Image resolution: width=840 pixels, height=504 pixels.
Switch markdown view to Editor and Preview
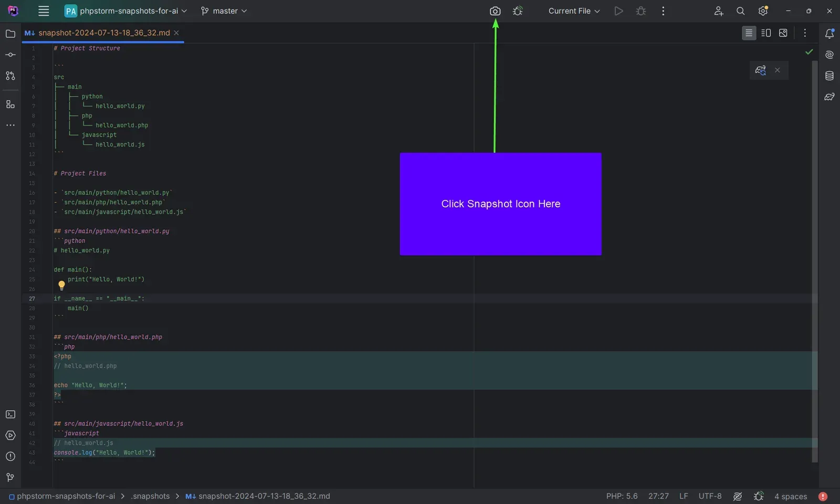pos(766,33)
